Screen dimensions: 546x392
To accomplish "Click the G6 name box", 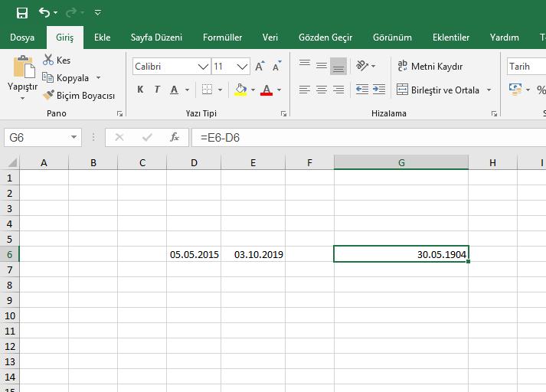I will [38, 138].
